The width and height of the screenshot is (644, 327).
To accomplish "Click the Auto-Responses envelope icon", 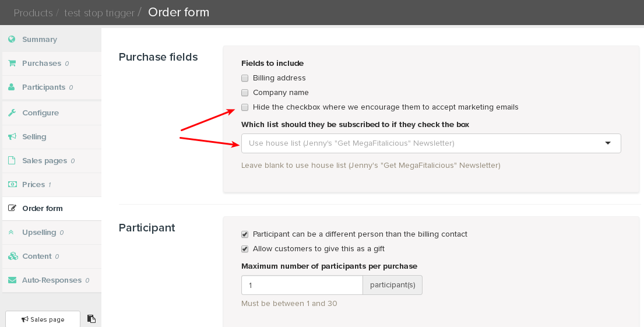I will (x=12, y=280).
